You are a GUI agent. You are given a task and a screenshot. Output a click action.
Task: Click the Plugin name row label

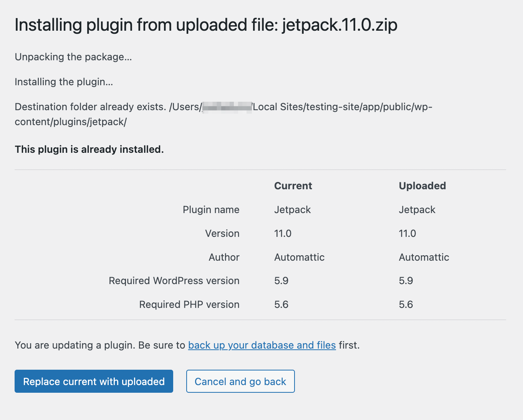click(x=211, y=210)
